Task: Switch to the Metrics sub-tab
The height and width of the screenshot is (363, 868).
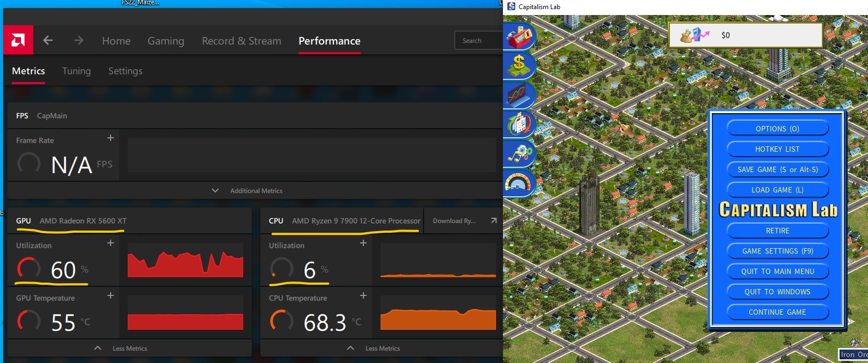Action: coord(28,71)
